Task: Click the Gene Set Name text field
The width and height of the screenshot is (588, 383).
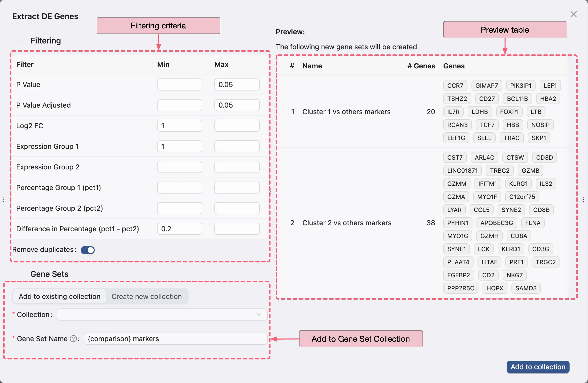Action: [175, 338]
